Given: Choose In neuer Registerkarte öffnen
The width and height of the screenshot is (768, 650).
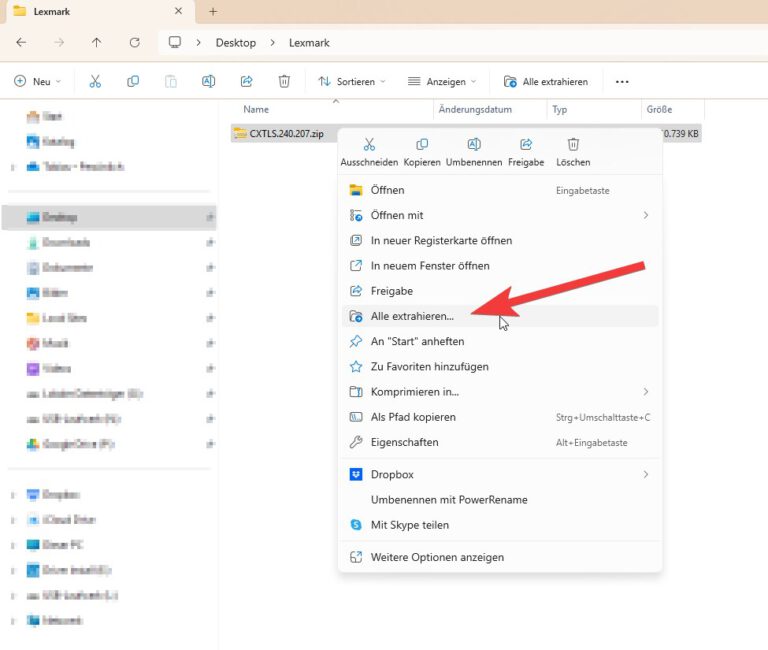Looking at the screenshot, I should tap(500, 241).
